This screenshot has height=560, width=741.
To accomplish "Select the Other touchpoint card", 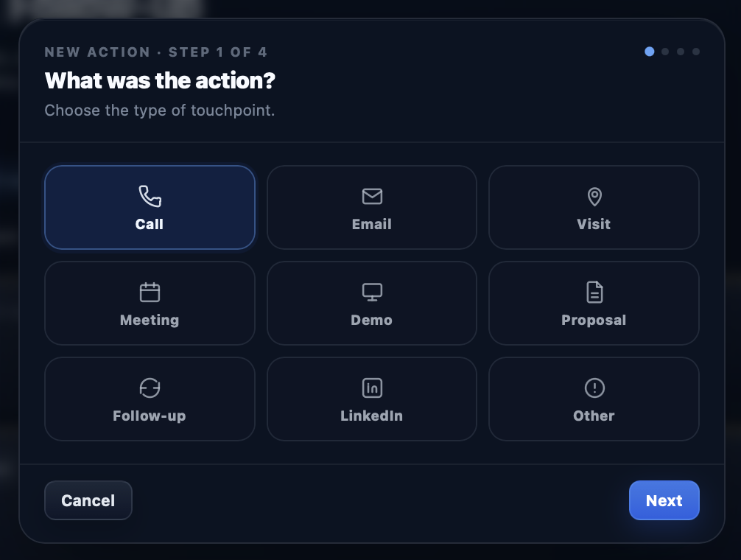I will tap(594, 399).
